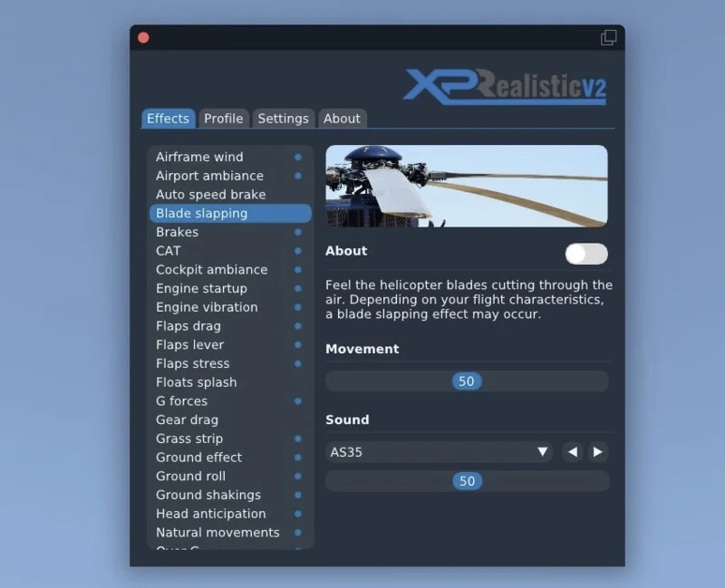
Task: Select Airframe wind in effects list
Action: click(230, 157)
